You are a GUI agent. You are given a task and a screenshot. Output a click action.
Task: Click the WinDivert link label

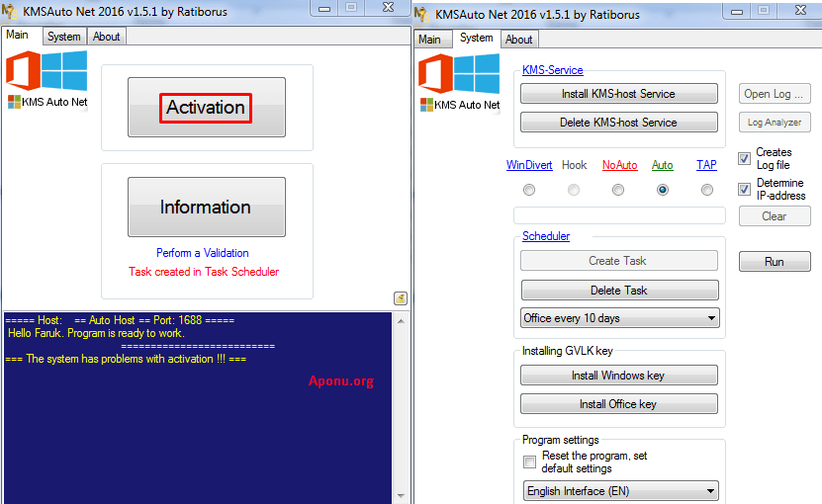529,165
